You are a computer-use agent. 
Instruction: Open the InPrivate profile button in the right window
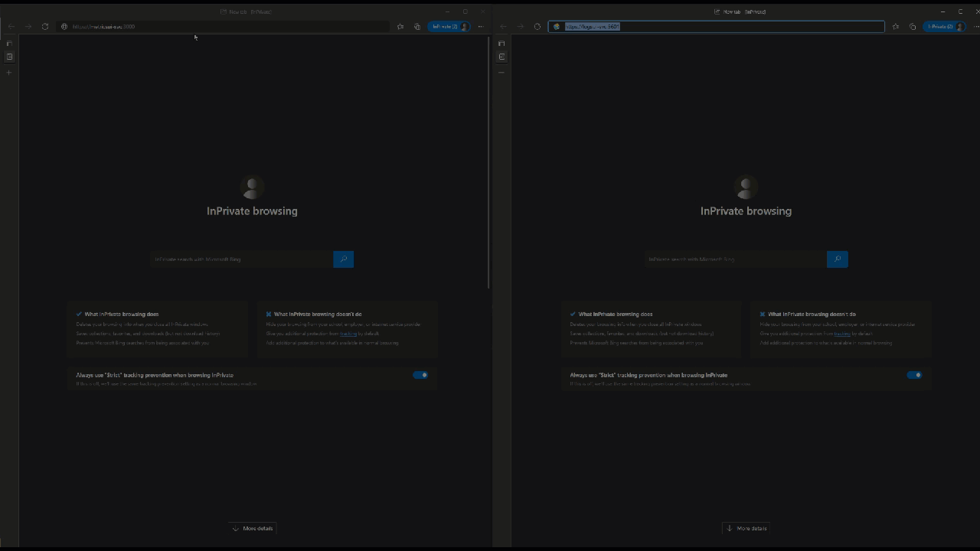point(943,27)
